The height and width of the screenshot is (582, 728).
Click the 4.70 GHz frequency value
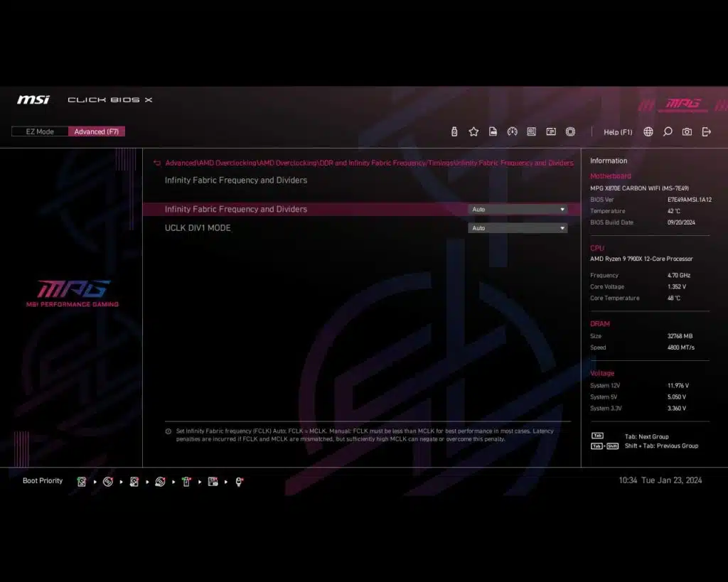(679, 275)
